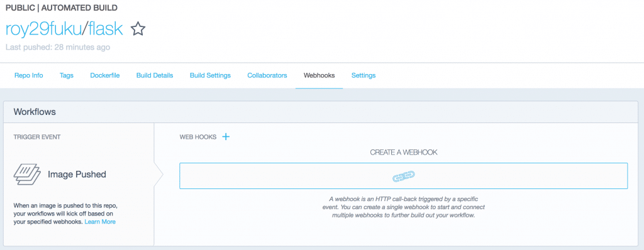Open the roy29fuku user profile link

coord(44,29)
